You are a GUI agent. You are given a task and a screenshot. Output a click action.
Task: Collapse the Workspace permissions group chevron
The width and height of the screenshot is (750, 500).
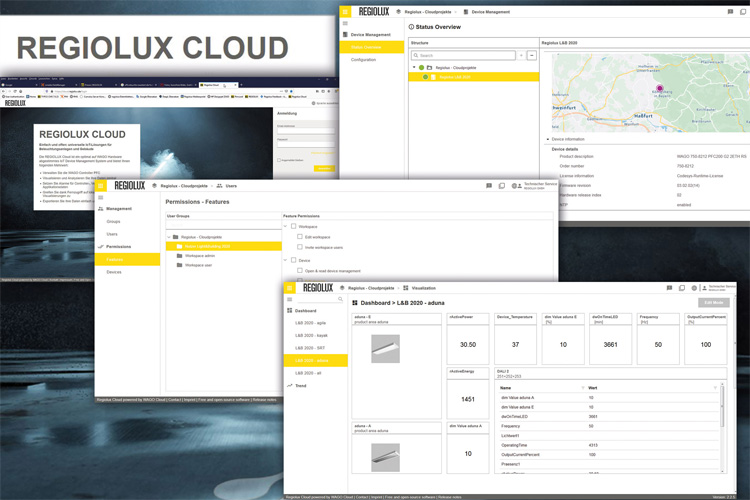pos(286,226)
